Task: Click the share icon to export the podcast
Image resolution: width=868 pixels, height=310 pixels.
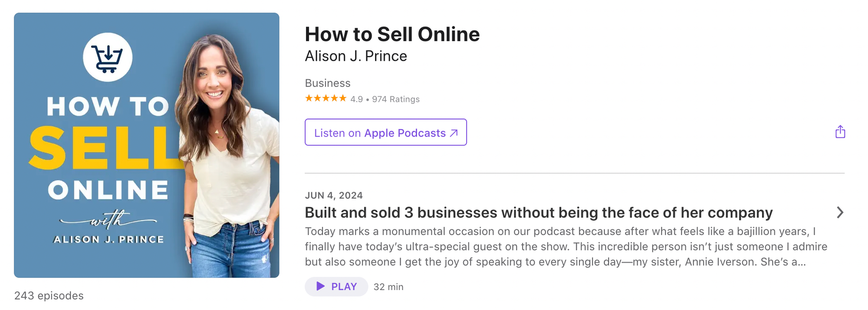Action: [x=841, y=131]
